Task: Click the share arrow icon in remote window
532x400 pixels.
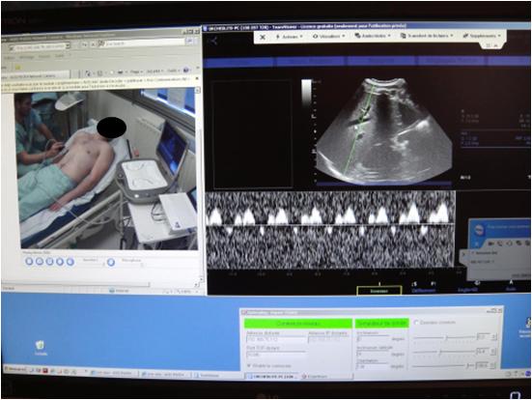Action: (x=213, y=42)
